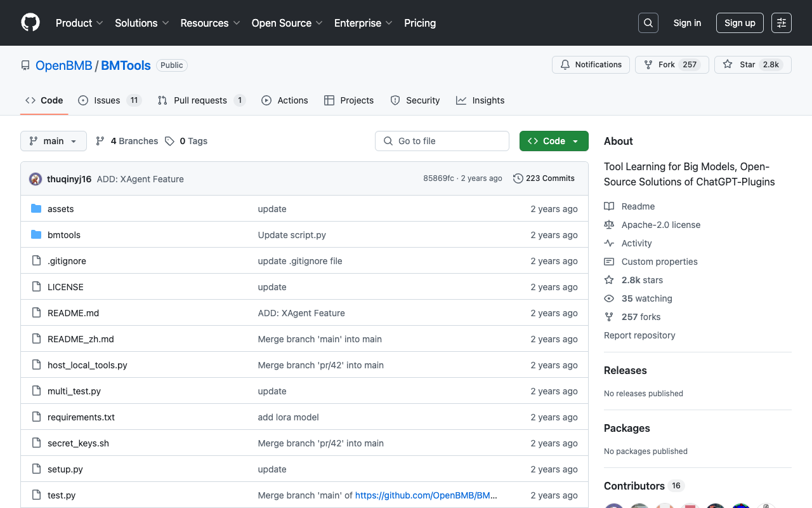Click file icon next to README.md

click(x=36, y=313)
